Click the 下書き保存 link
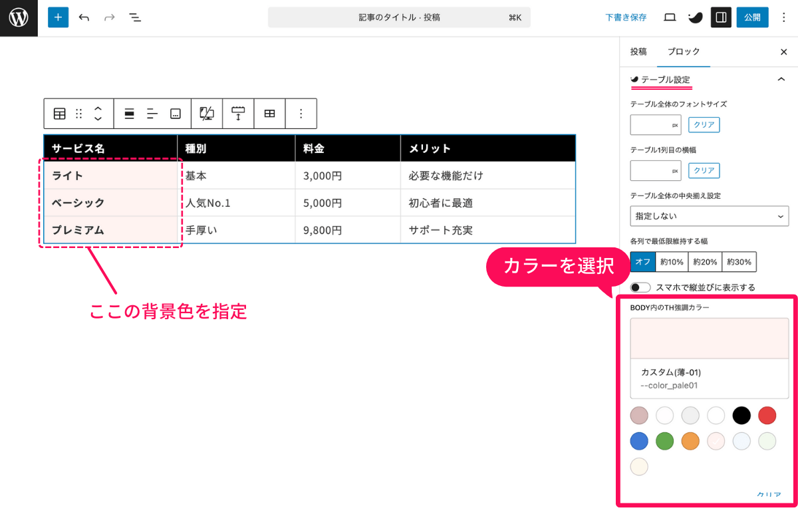The image size is (798, 532). coord(626,17)
